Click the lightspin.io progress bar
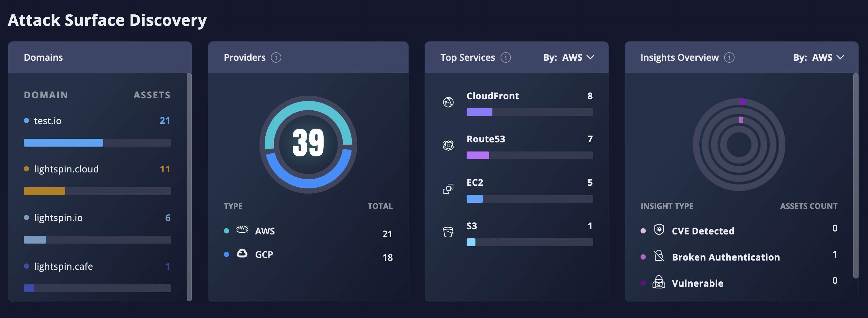 pos(97,240)
